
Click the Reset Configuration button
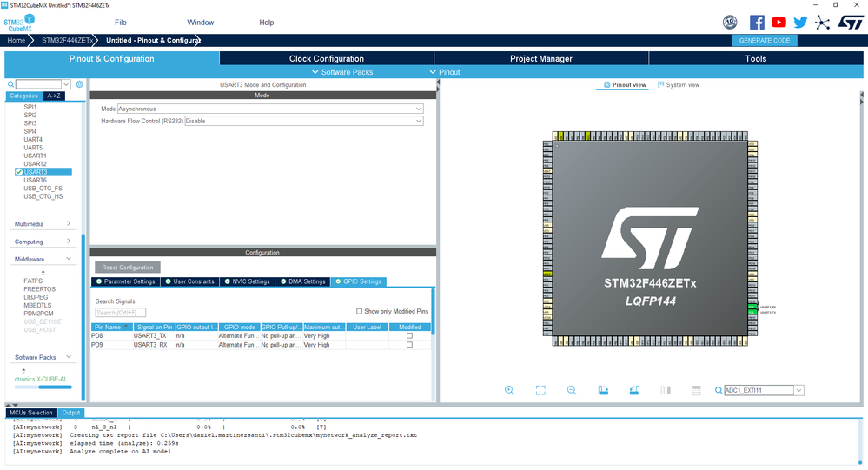click(x=128, y=268)
